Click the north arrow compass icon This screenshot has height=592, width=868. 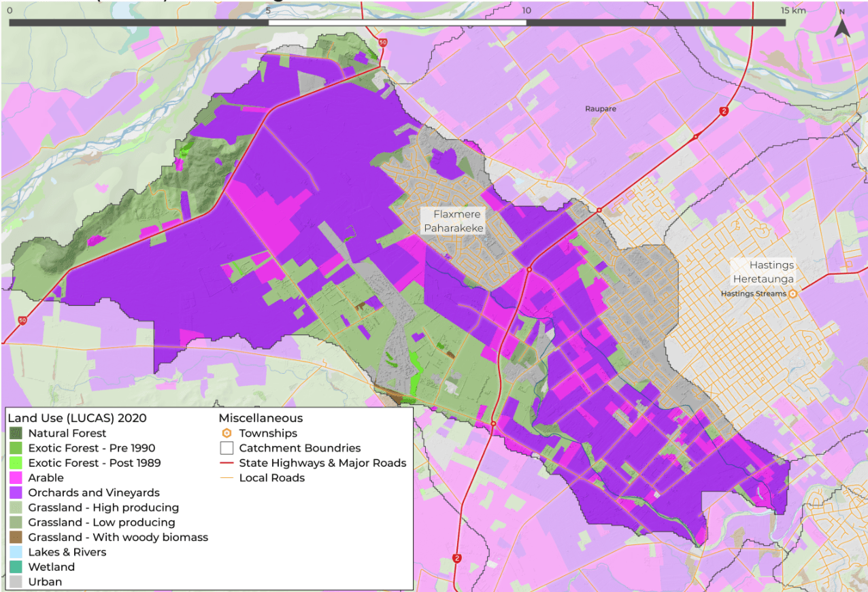(841, 26)
